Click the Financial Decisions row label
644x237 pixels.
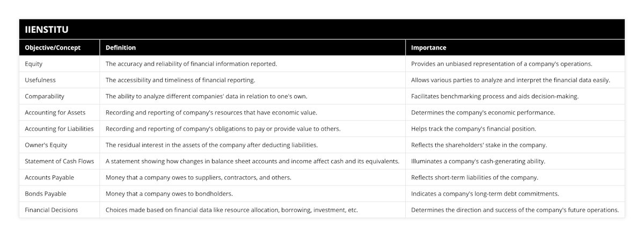tap(52, 210)
